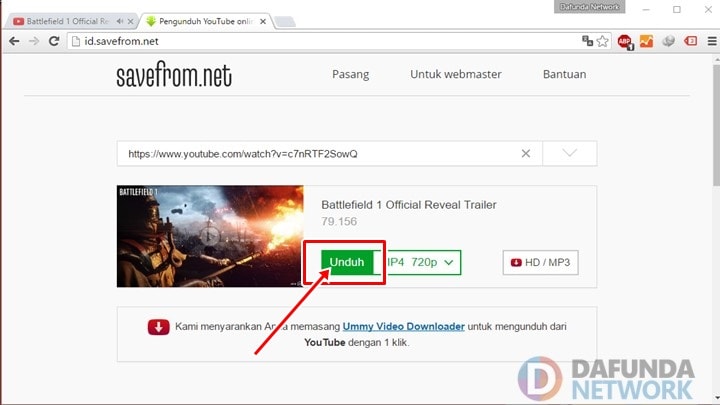Go to the Untuk webmaster page
Screen dimensions: 720x405
point(455,74)
